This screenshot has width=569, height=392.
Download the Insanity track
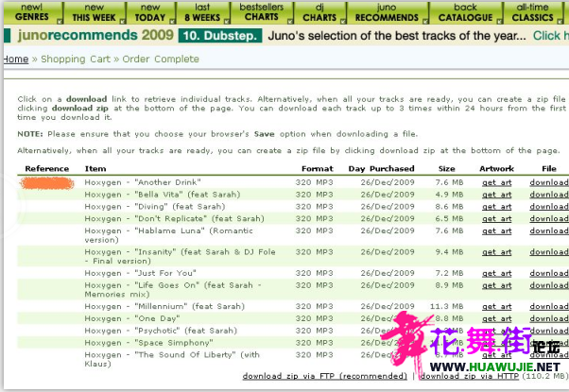coord(548,252)
